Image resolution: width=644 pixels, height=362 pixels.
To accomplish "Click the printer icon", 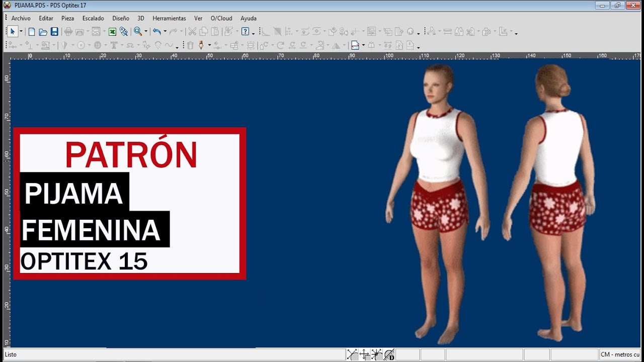I will (x=68, y=32).
